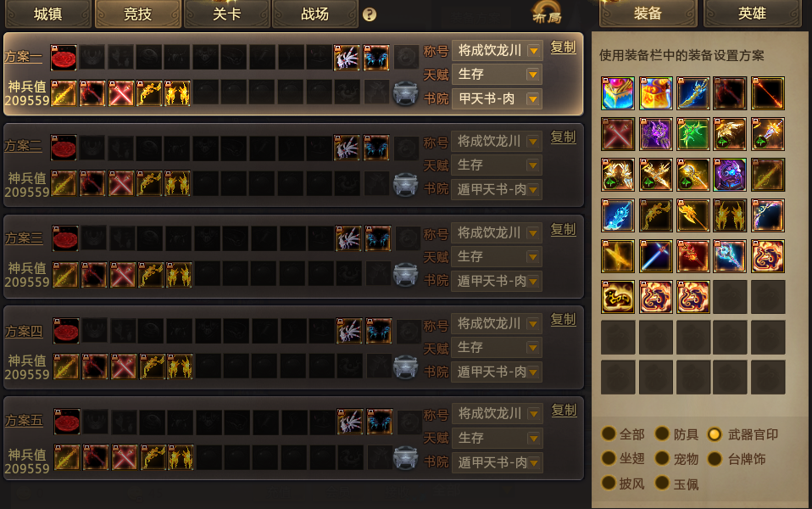Open the 英雄 tab
812x509 pixels.
pyautogui.click(x=752, y=14)
